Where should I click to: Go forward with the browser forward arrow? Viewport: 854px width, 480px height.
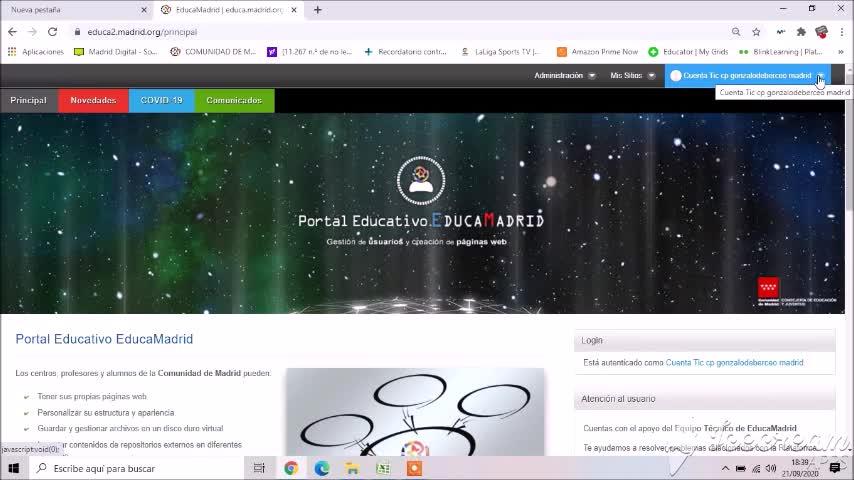point(32,32)
